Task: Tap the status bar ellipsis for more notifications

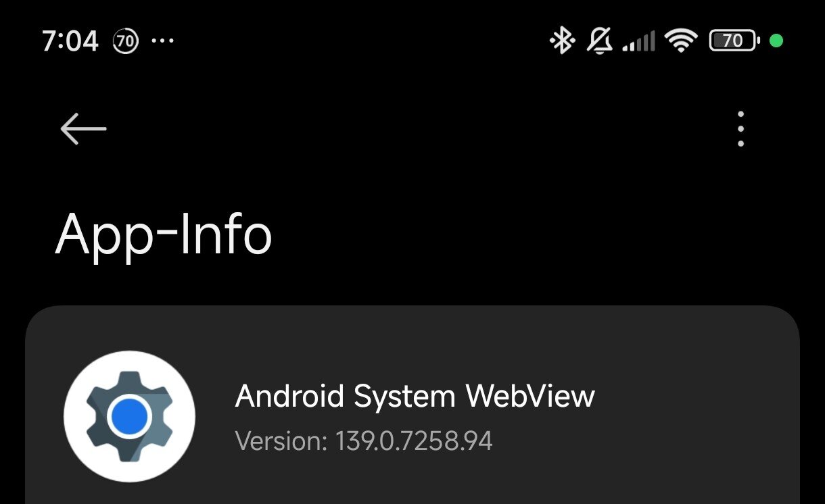Action: pos(162,41)
